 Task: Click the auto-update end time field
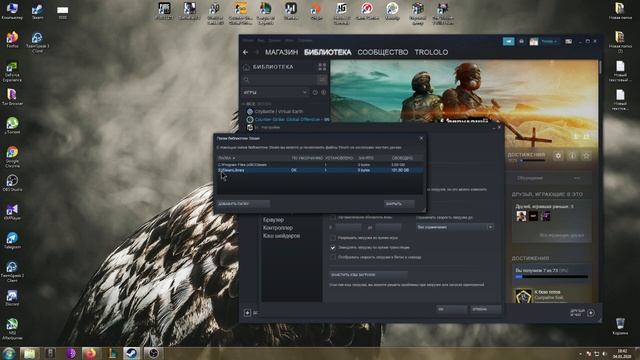coord(388,227)
